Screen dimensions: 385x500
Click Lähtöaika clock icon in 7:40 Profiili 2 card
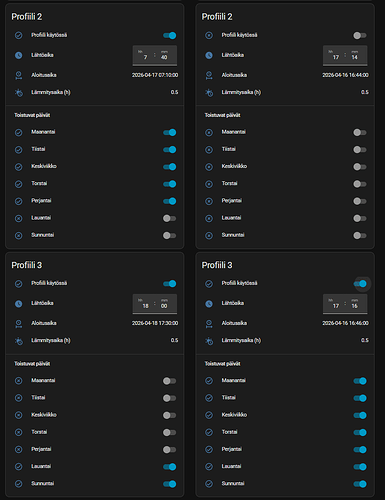(19, 55)
